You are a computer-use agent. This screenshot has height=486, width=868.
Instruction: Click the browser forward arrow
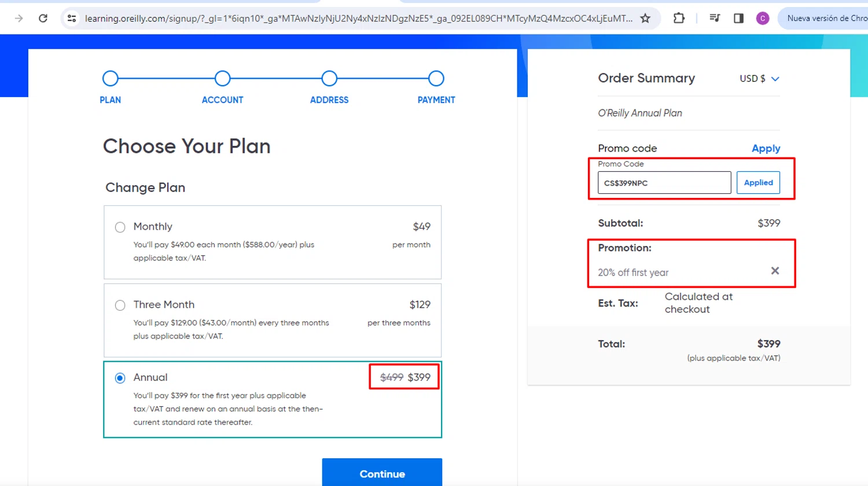[x=19, y=19]
